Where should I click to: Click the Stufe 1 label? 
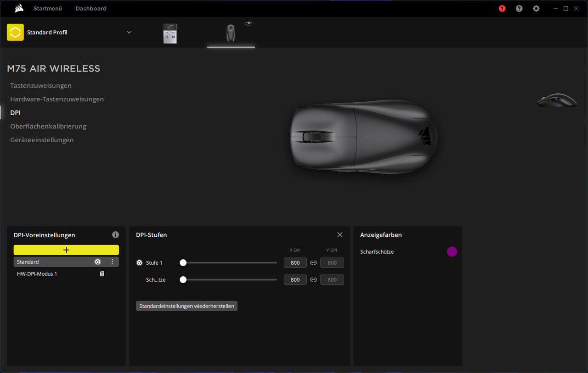click(154, 263)
